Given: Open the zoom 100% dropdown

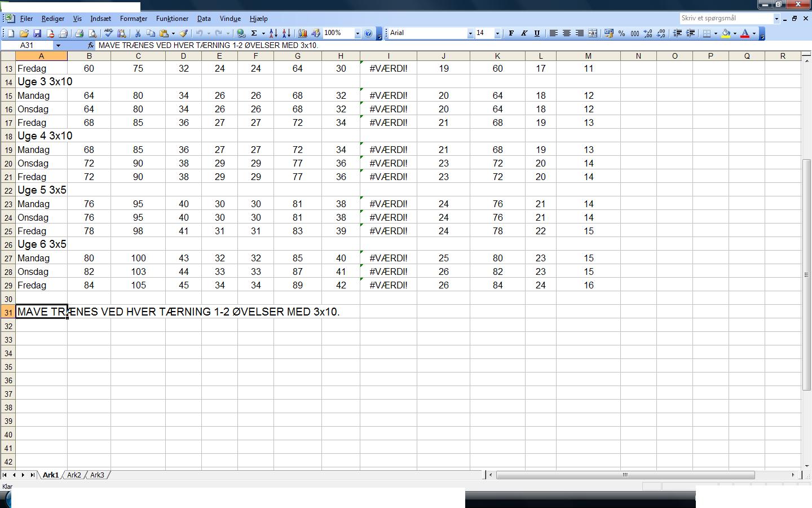Looking at the screenshot, I should point(358,33).
